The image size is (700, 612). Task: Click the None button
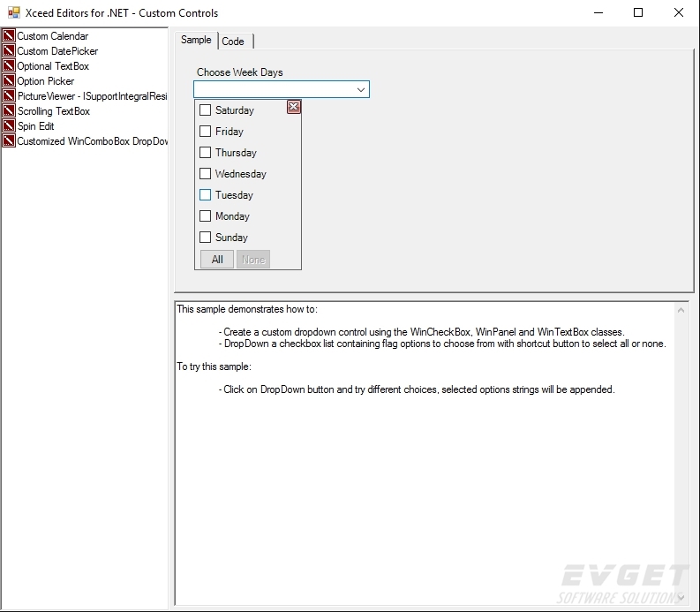click(253, 259)
